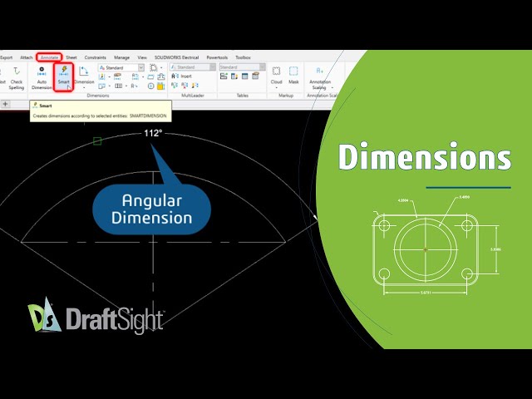Image resolution: width=532 pixels, height=399 pixels.
Task: Expand the Annotation Scaling dropdown arrow
Action: coord(332,87)
